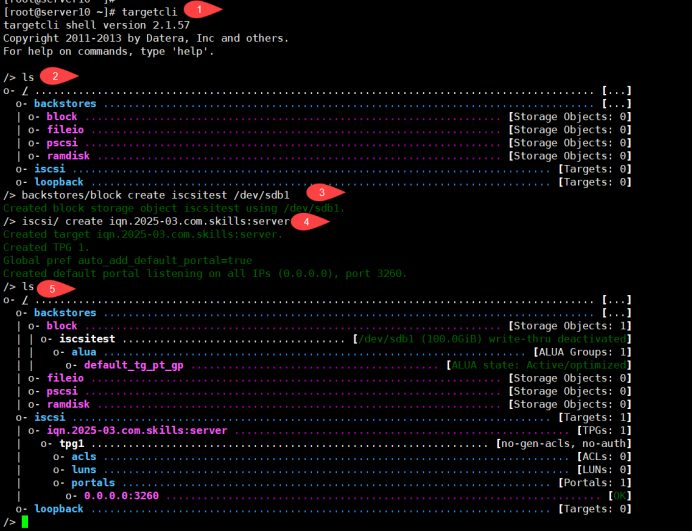The image size is (693, 532).
Task: Select the acls entry under tpg1
Action: point(84,456)
